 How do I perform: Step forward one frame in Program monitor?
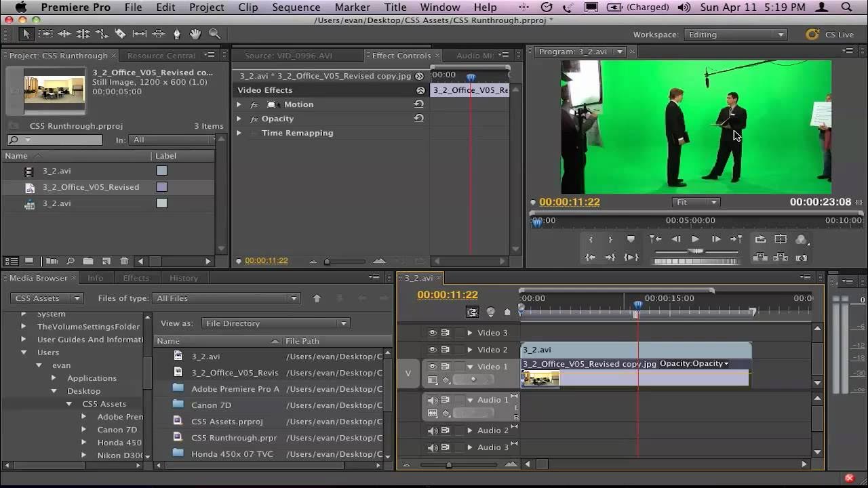715,239
